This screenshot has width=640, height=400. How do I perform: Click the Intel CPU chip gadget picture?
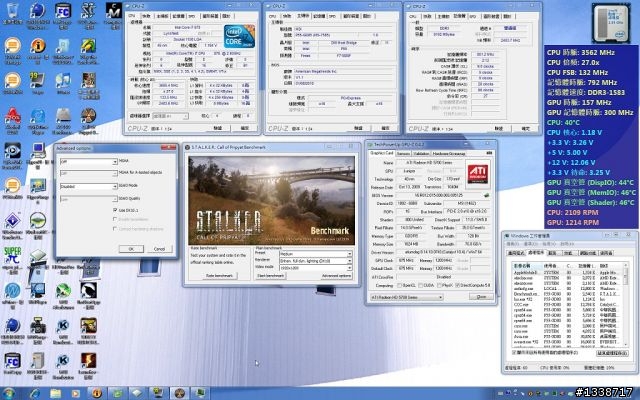[x=611, y=23]
